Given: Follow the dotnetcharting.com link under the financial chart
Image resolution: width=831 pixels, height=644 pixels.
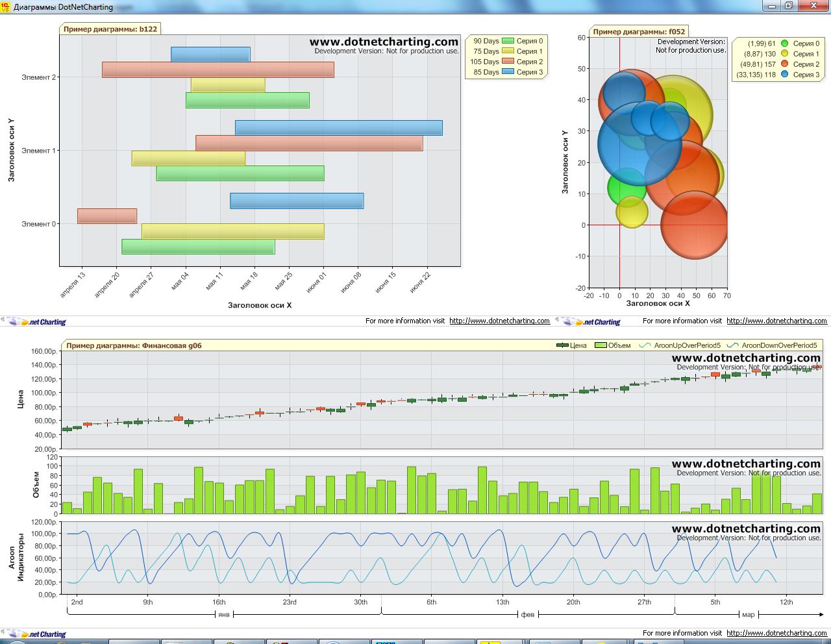Looking at the screenshot, I should (x=776, y=633).
